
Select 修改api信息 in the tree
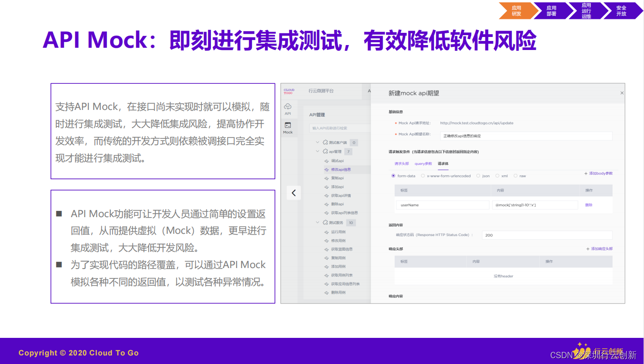tap(341, 169)
